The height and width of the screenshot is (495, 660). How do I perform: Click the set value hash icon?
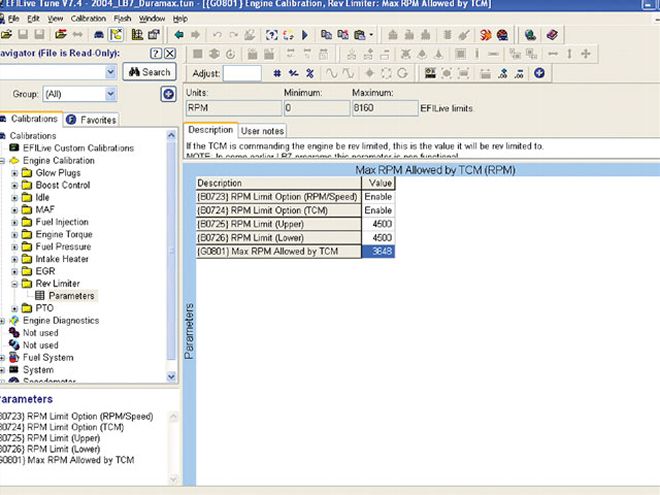click(277, 73)
